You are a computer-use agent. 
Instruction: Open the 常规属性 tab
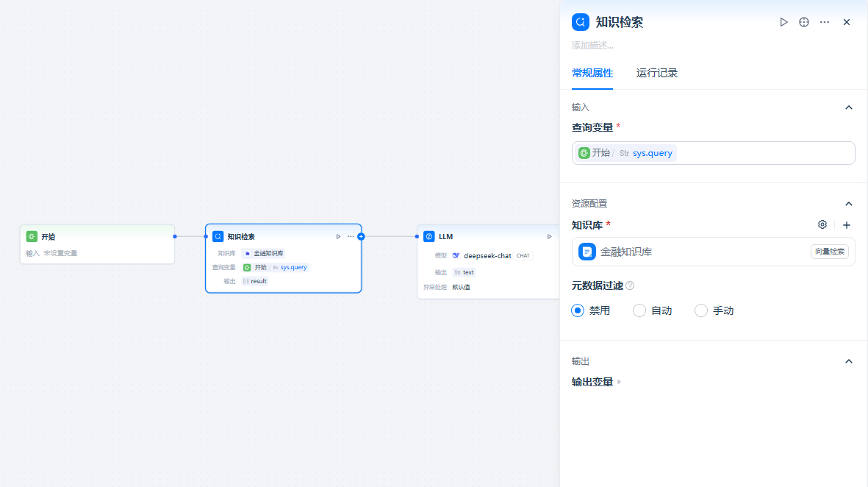tap(592, 73)
